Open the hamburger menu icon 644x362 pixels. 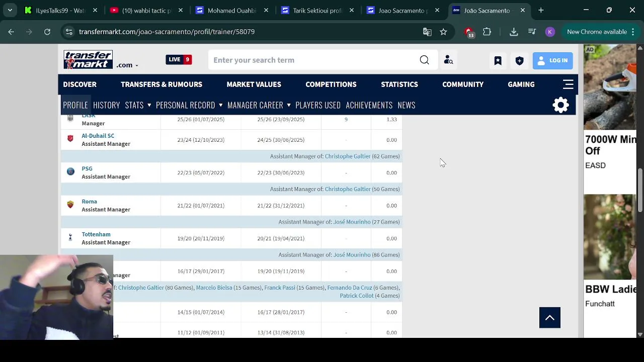568,84
